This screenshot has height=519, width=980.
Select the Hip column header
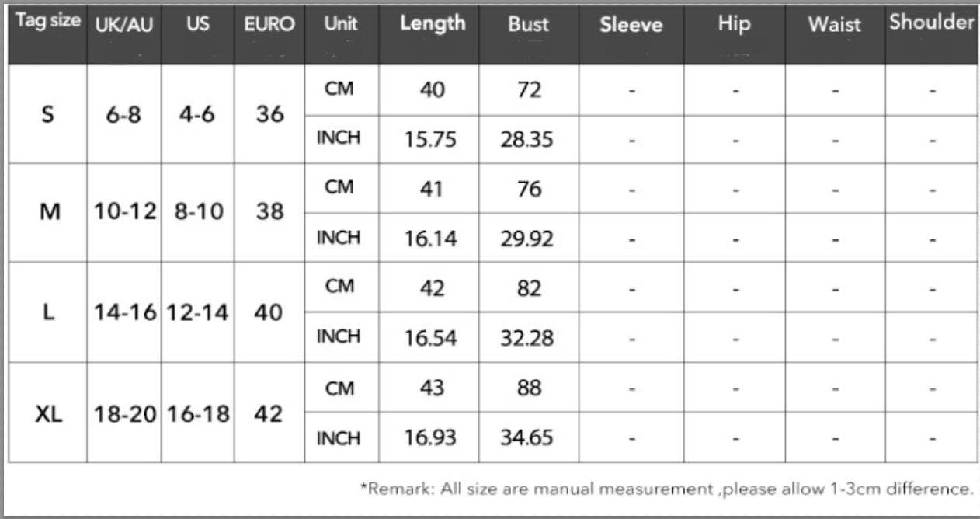click(x=734, y=24)
